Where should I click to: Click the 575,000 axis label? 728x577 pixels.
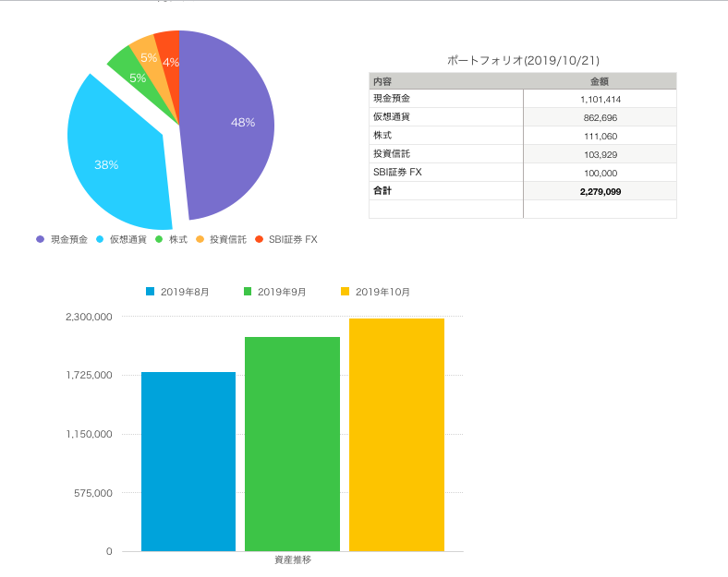tap(93, 493)
